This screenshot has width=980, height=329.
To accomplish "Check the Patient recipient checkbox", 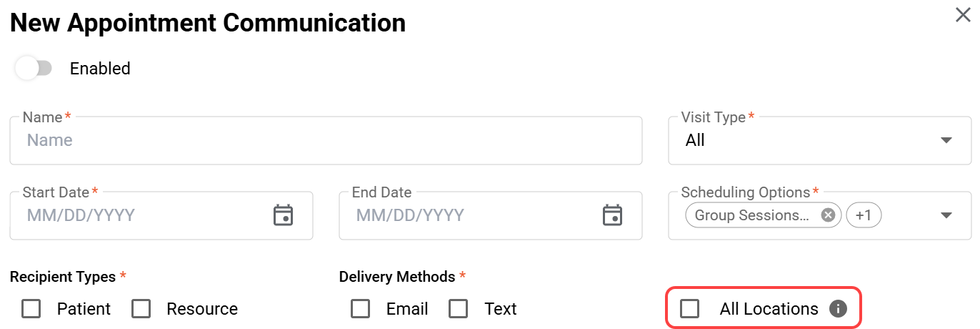I will point(31,309).
